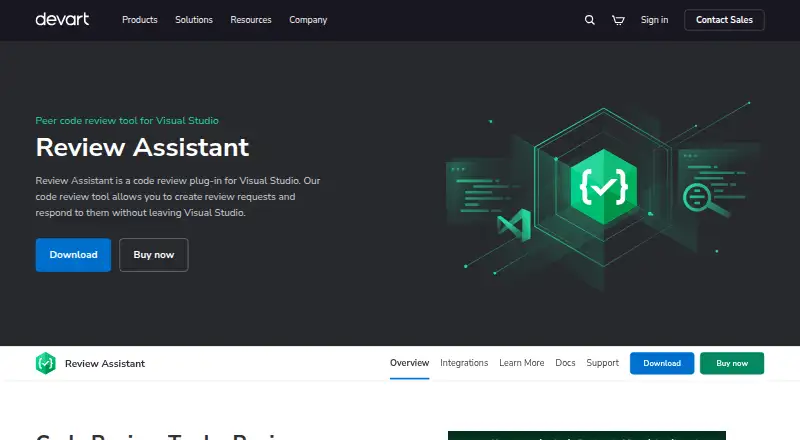
Task: Click the blue Download button in hero
Action: coord(73,255)
